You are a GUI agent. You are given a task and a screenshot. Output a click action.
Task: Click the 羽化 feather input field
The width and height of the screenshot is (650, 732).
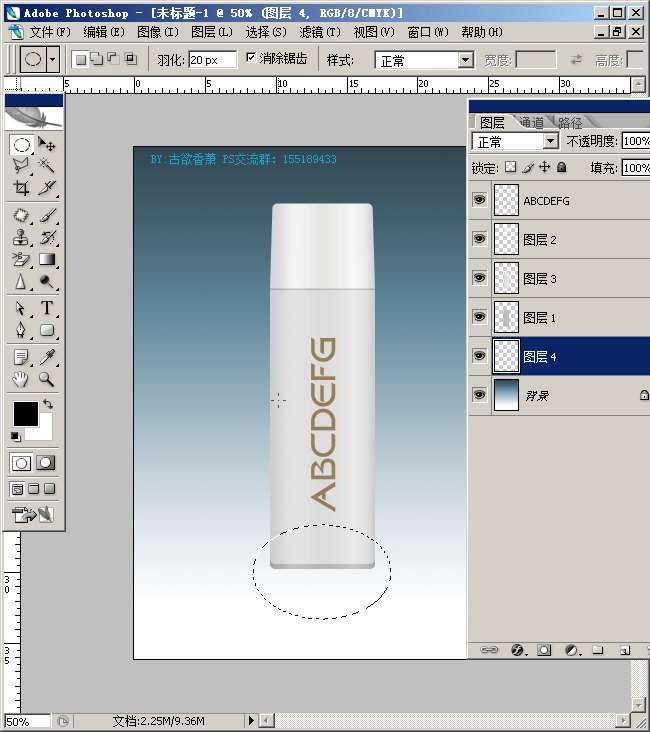click(212, 60)
